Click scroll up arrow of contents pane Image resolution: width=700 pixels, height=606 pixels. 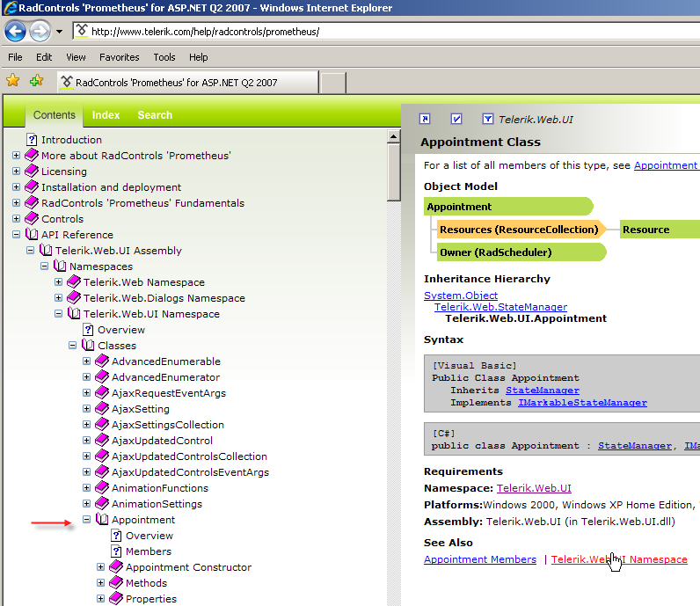393,136
